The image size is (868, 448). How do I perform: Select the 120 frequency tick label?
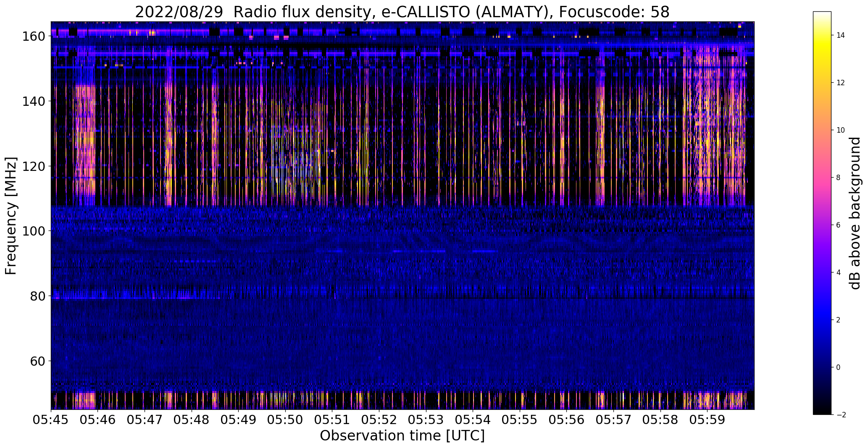(x=33, y=166)
